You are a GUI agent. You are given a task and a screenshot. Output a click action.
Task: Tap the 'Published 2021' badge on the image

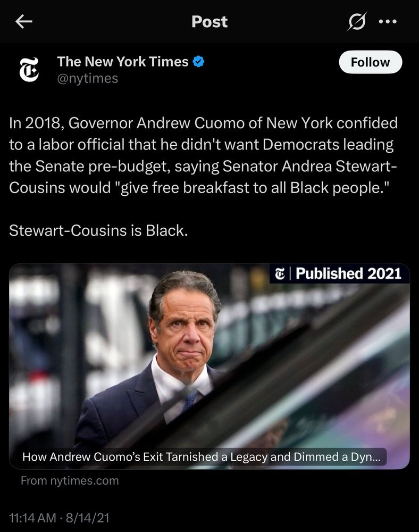(x=340, y=273)
